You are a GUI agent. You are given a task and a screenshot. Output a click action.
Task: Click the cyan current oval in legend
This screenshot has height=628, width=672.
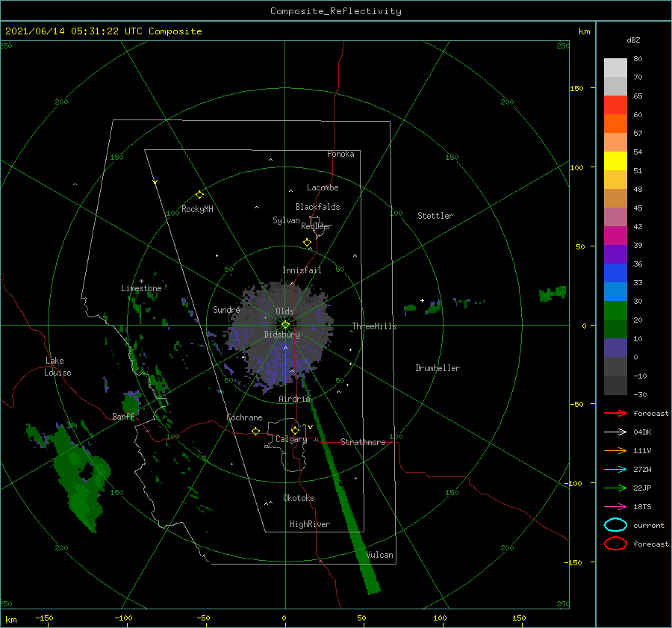[615, 525]
